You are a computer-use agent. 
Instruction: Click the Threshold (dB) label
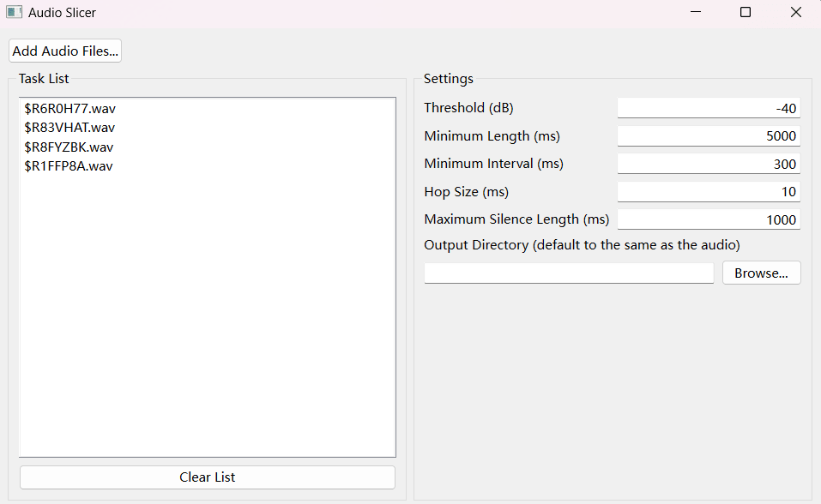click(x=468, y=108)
